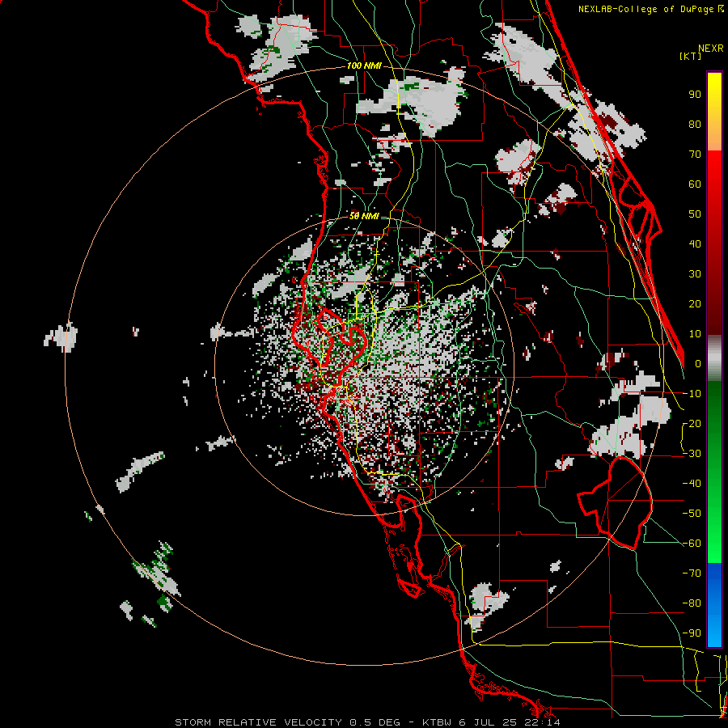Screen dimensions: 728x728
Task: Click the -80 value on the velocity scale
Action: click(x=692, y=603)
